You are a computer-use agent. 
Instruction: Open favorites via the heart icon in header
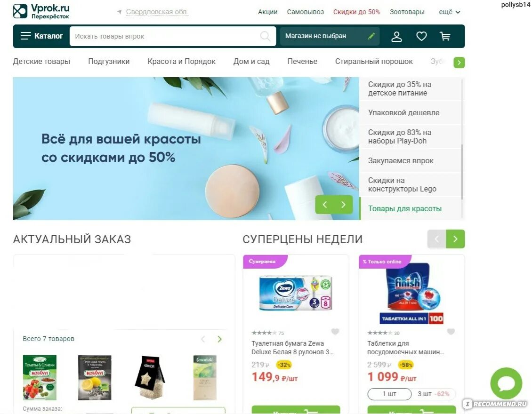pyautogui.click(x=421, y=36)
